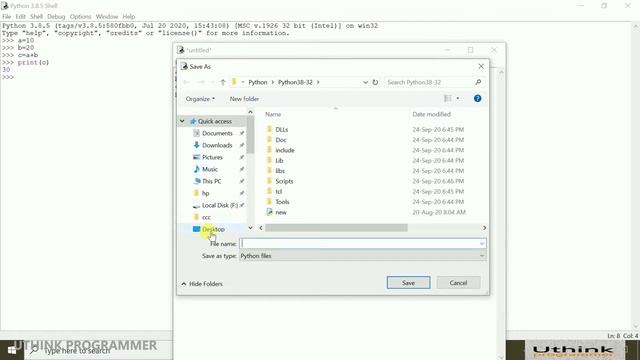Open Window menu in Python Shell window
The width and height of the screenshot is (640, 360).
point(107,17)
